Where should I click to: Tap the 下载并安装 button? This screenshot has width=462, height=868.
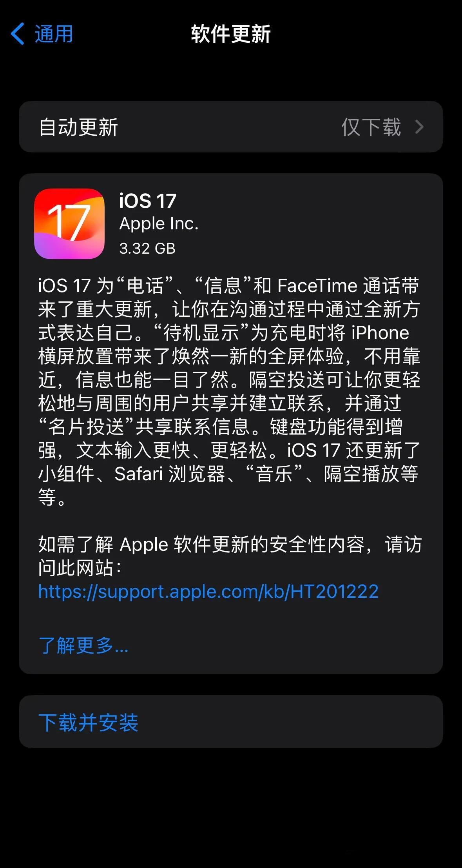click(231, 721)
